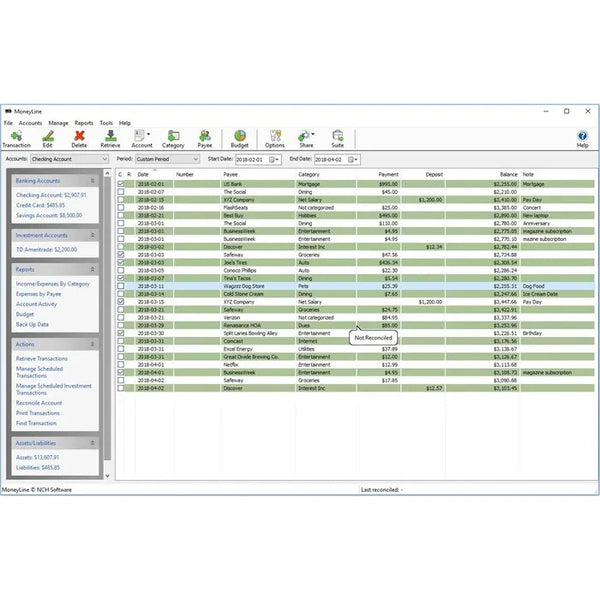Click Credit Card account link
Screen dimensions: 600x600
[x=41, y=205]
